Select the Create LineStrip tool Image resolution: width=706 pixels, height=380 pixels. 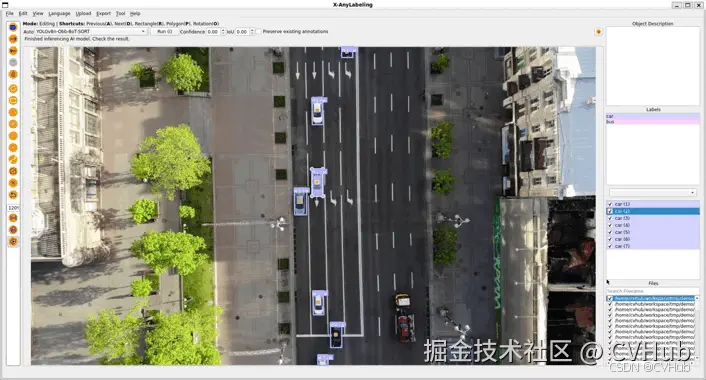[13, 159]
